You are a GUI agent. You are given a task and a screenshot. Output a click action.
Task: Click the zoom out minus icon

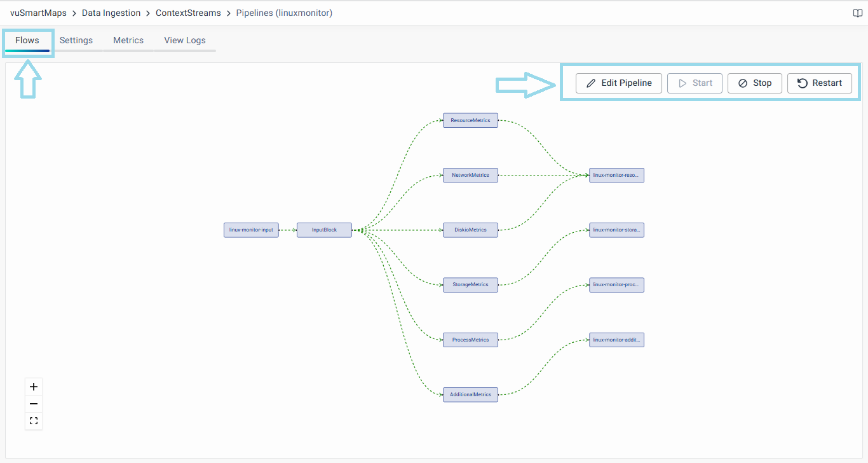34,404
